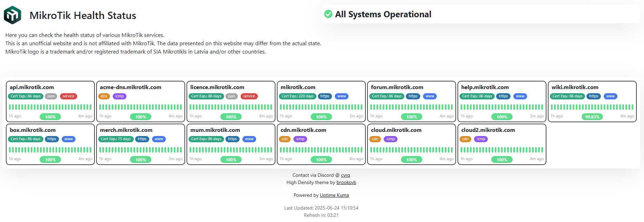The height and width of the screenshot is (222, 644).
Task: Open the Uptime Kuma link
Action: click(334, 195)
